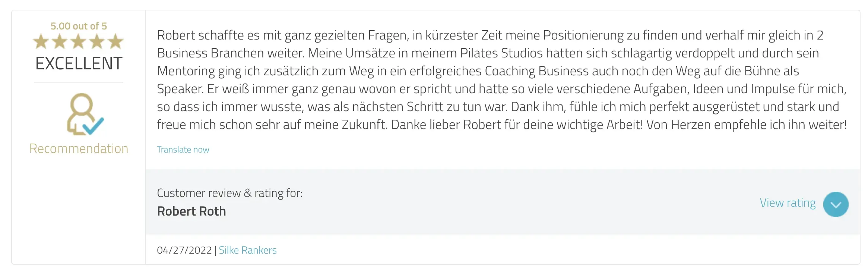Click the 'Recommendation' label
This screenshot has width=868, height=273.
tap(79, 148)
